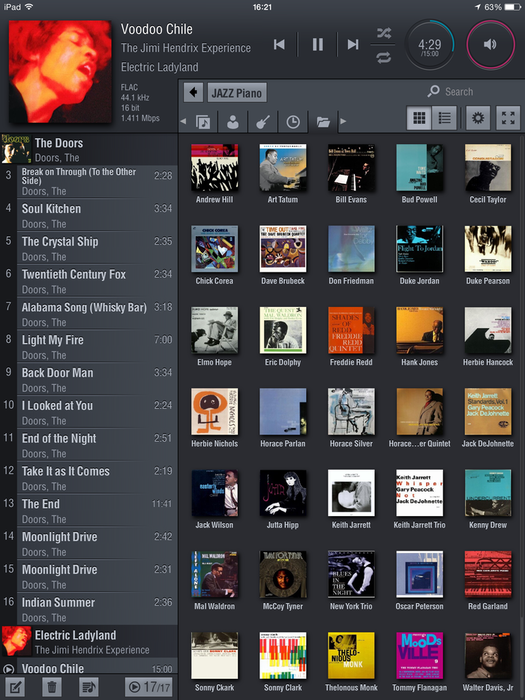Screen dimensions: 525x700
Task: Select Electric Ladyland album header in queue
Action: 89,642
